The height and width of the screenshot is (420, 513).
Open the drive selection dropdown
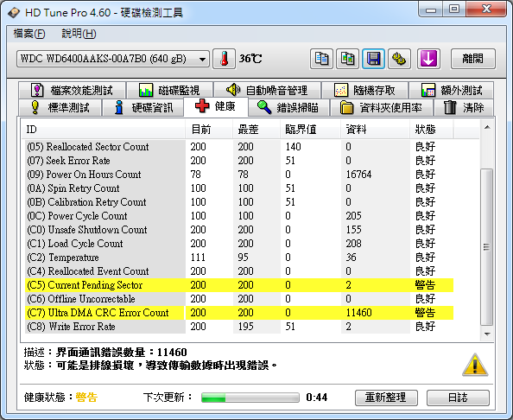point(113,59)
